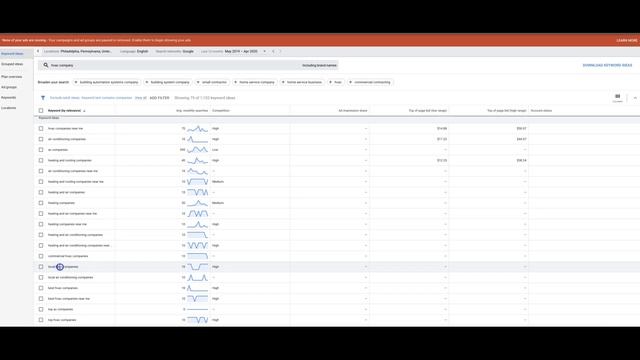Click the Medium competition value for 'heating companies'

(x=218, y=203)
